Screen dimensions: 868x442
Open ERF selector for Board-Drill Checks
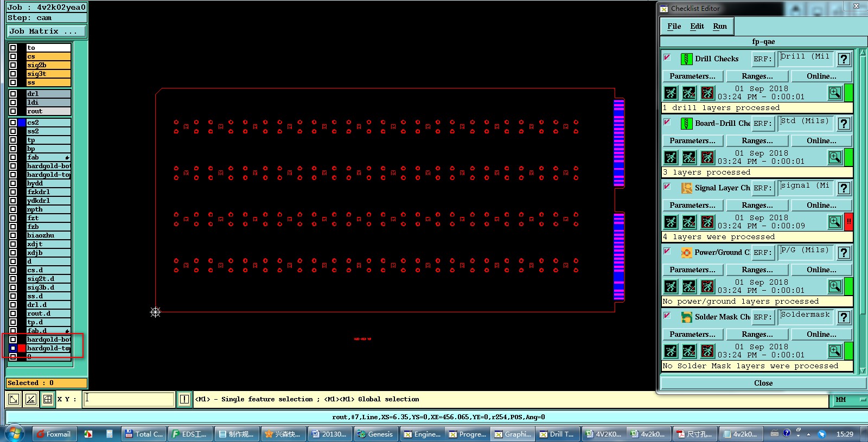click(762, 124)
